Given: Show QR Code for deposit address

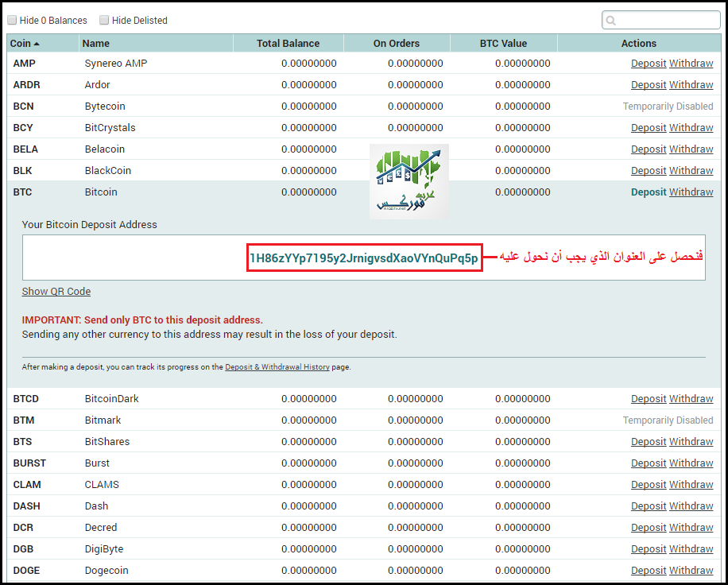Looking at the screenshot, I should [56, 291].
